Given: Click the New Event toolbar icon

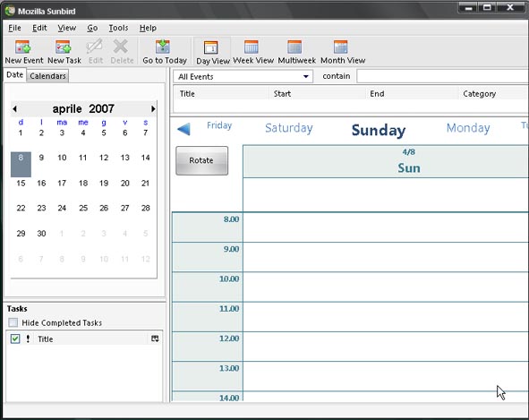Looking at the screenshot, I should coord(23,47).
